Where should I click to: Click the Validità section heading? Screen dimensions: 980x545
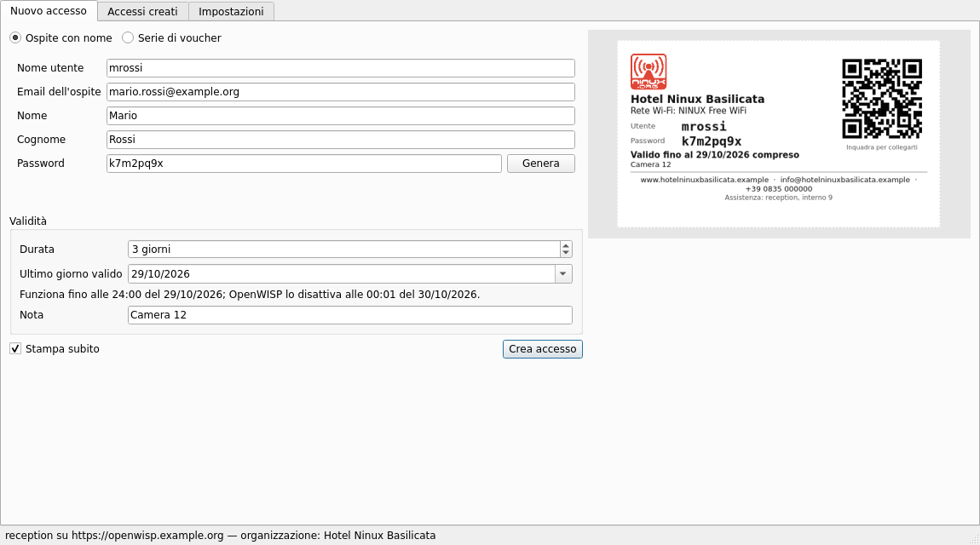tap(28, 221)
